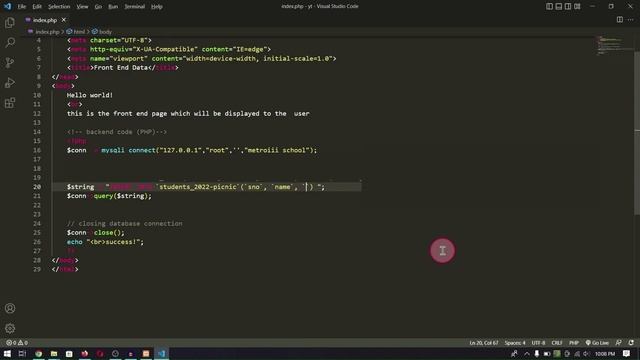Click the VS Code taskbar icon
This screenshot has width=640, height=360.
(x=162, y=353)
